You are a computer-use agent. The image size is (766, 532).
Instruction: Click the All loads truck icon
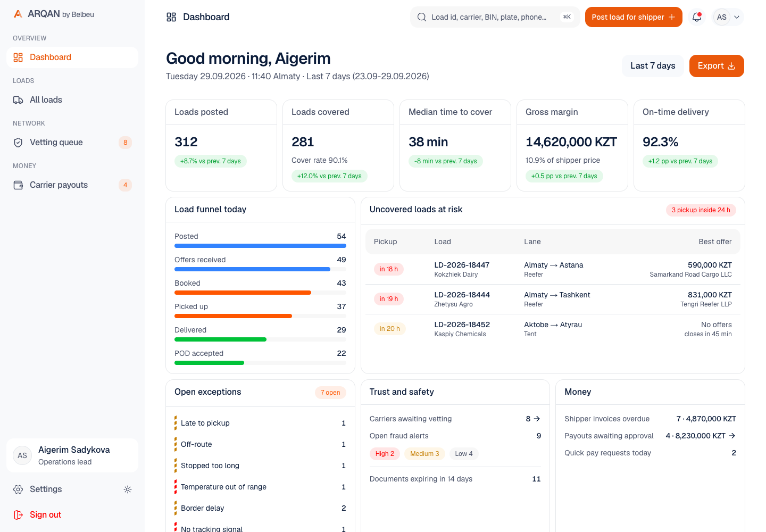18,100
